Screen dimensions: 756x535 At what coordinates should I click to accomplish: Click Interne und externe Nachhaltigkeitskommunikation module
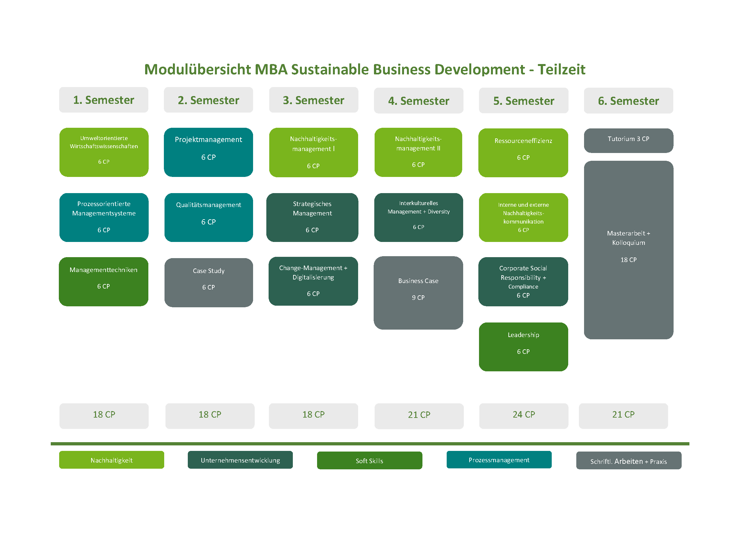point(524,217)
